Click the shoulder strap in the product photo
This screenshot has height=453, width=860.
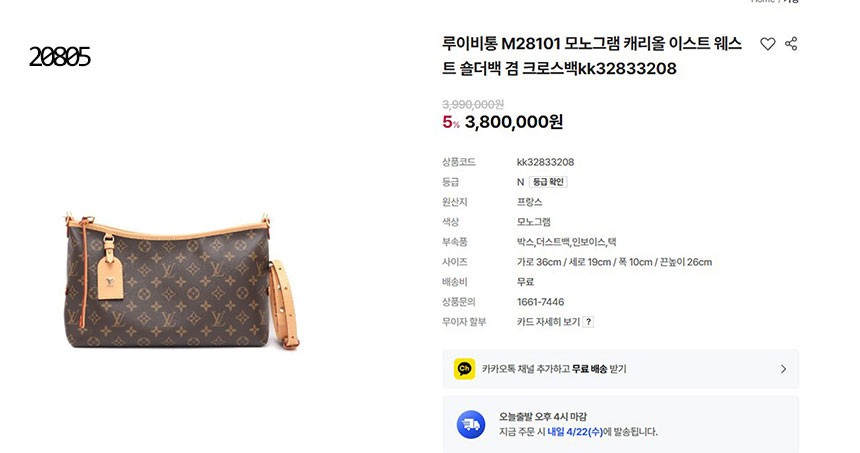[x=285, y=304]
